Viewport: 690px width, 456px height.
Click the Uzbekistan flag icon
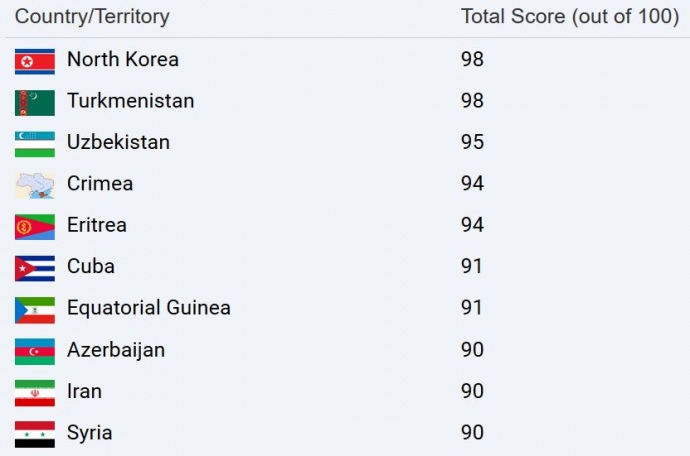pyautogui.click(x=35, y=144)
